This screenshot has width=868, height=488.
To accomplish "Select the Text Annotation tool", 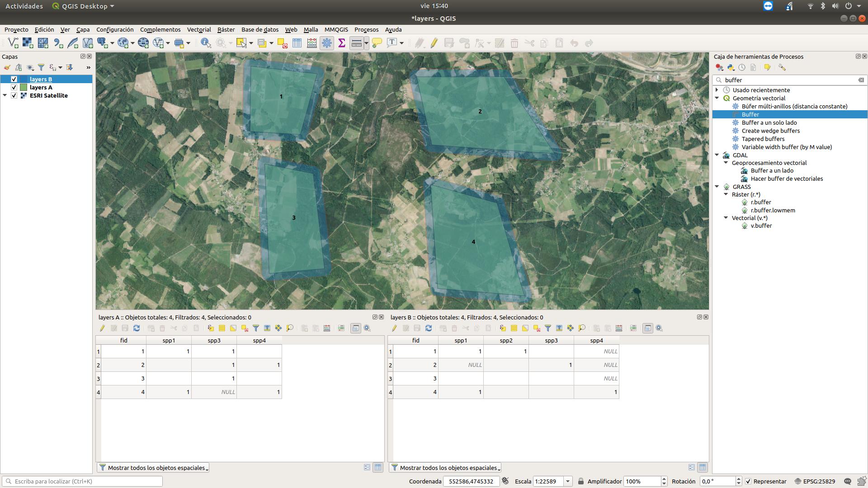I will 392,43.
